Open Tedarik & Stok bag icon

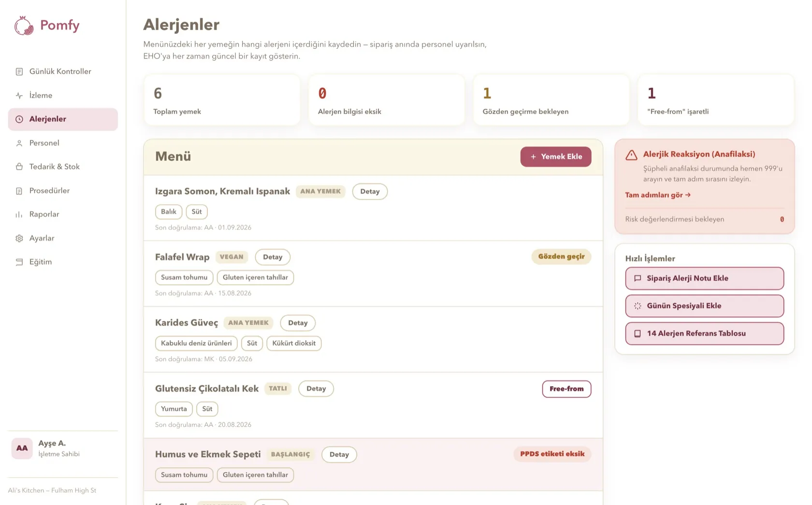point(19,167)
